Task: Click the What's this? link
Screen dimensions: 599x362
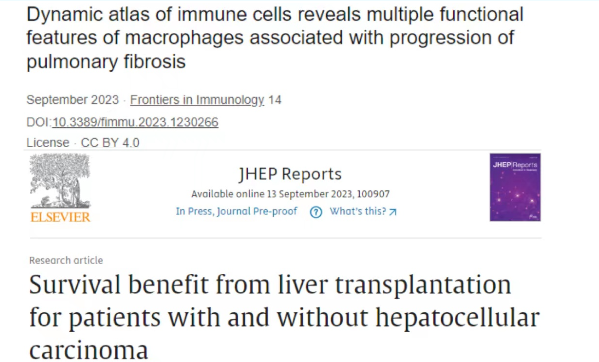Action: tap(358, 211)
